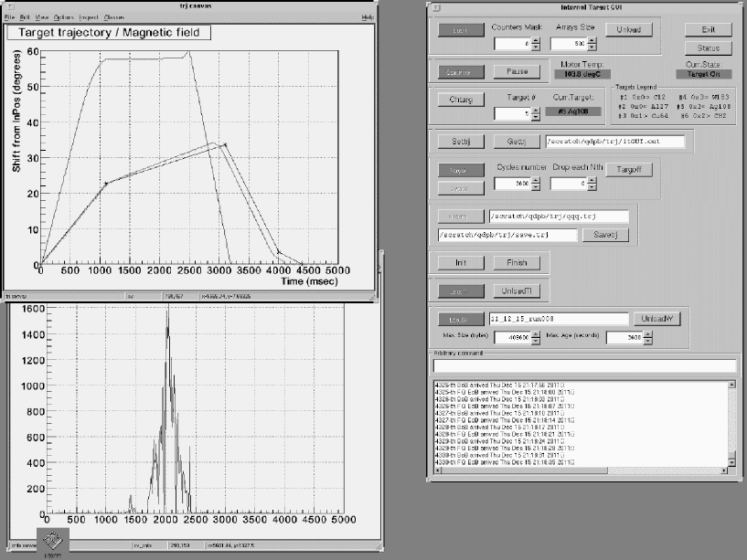Open the Inspect menu in trj canvas
Viewport: 747px width, 560px height.
[x=89, y=17]
